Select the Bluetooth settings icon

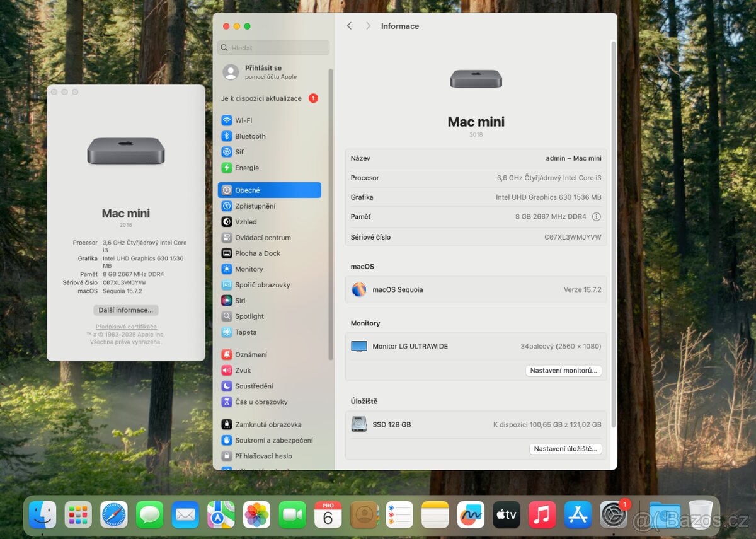coord(228,136)
